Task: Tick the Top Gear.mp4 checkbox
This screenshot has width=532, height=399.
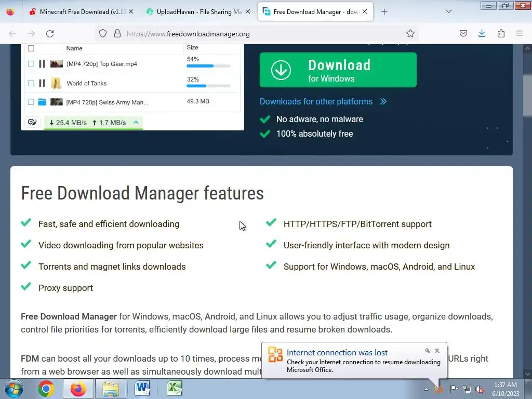Action: tap(31, 64)
